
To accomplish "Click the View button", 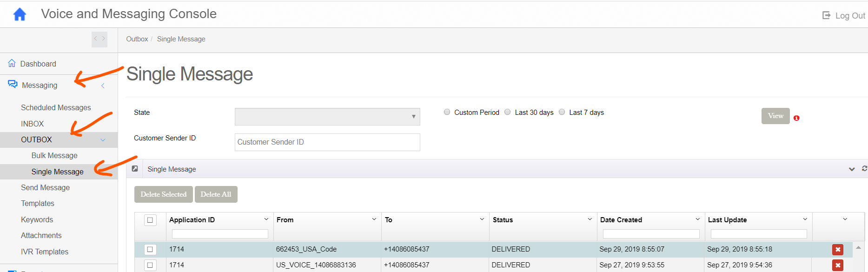I will pyautogui.click(x=775, y=116).
